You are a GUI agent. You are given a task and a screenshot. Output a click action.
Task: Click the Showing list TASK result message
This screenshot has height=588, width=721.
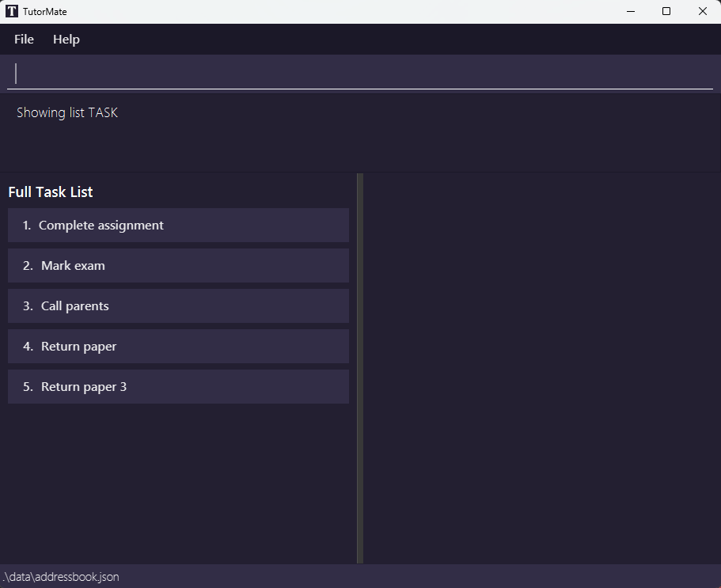(67, 112)
